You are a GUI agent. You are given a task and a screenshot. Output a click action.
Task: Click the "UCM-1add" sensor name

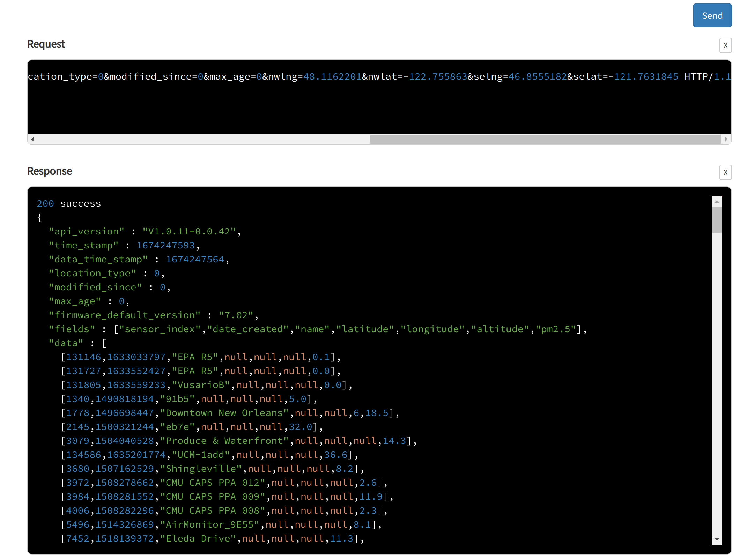[201, 455]
